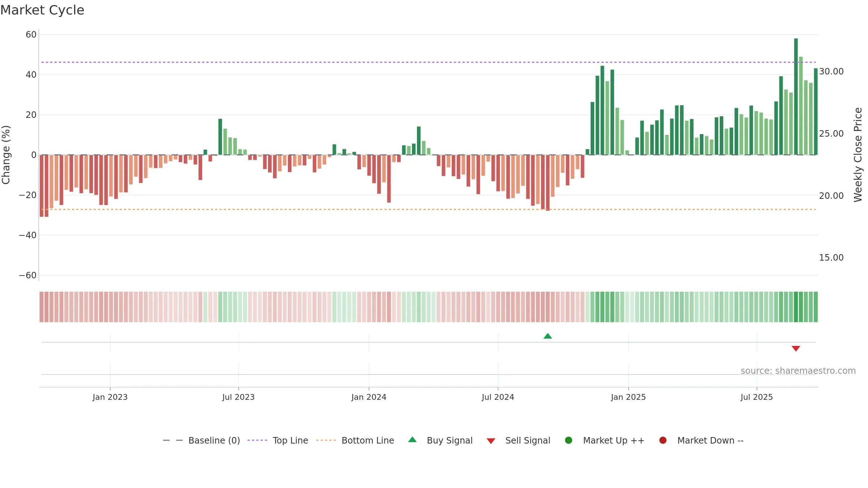Click the Jan 2023 axis label

point(110,397)
